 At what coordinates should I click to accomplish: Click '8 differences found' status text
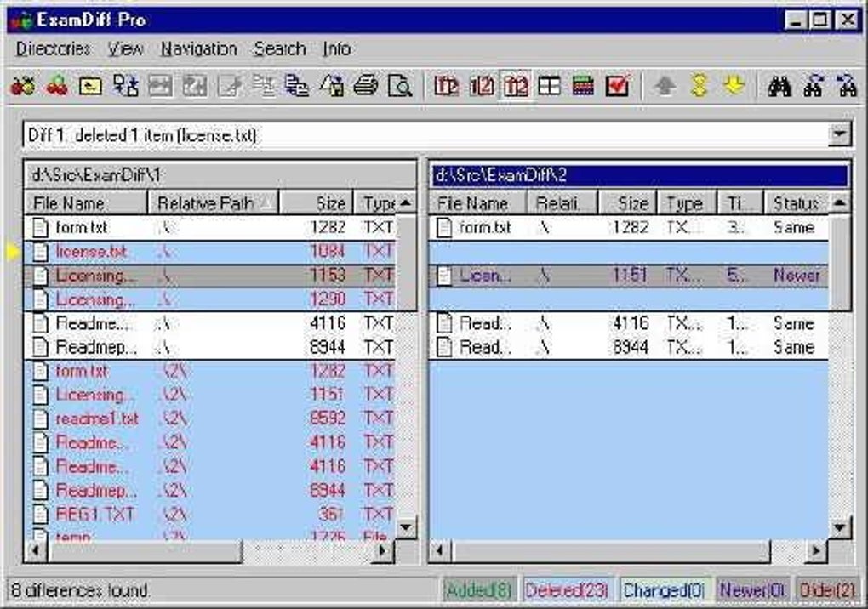tap(80, 590)
